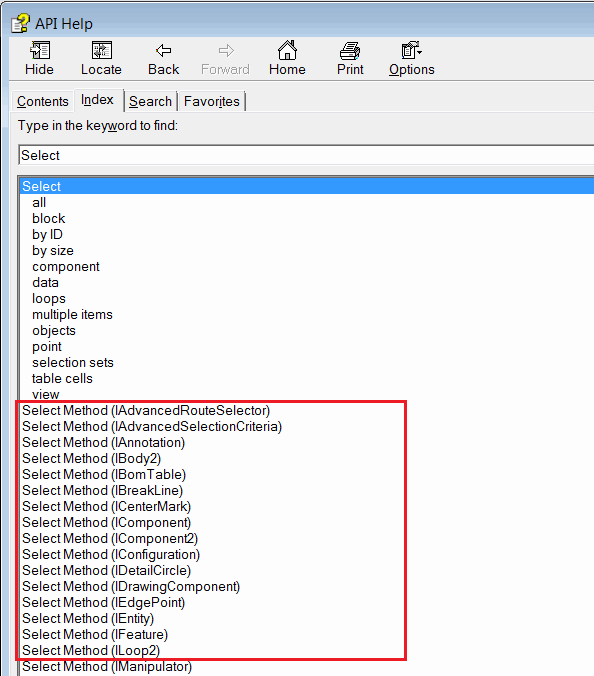Open Select Method (IComponent2) entry
The width and height of the screenshot is (594, 676).
coord(110,539)
